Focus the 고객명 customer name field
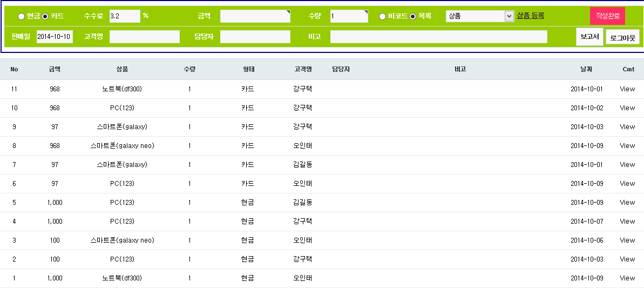 [144, 37]
